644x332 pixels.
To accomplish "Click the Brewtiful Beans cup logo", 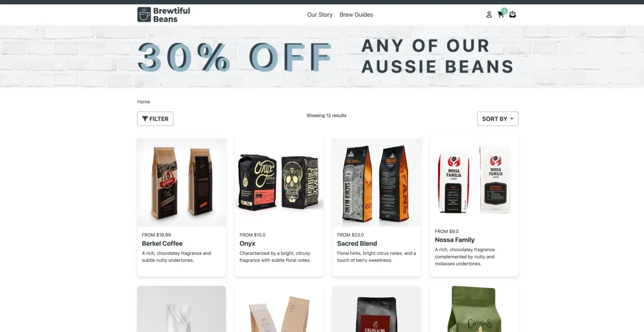I will [x=144, y=14].
